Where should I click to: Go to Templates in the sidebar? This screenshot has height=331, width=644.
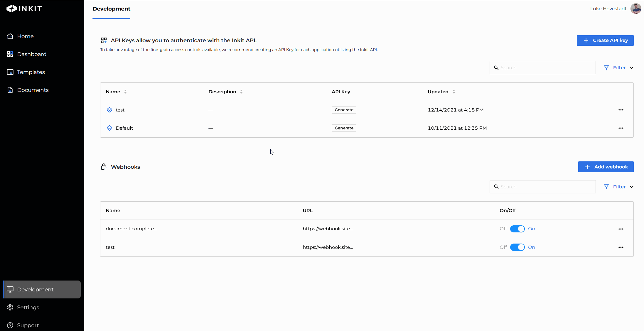[x=31, y=72]
